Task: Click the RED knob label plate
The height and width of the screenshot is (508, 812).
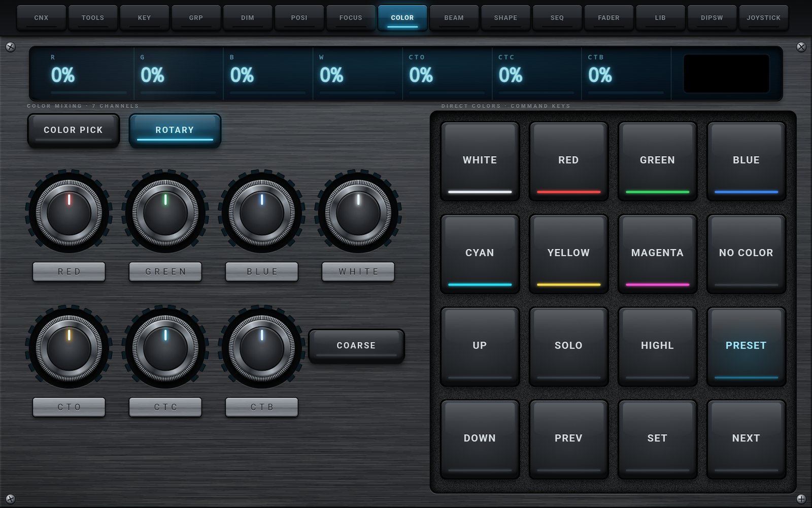Action: pyautogui.click(x=69, y=272)
